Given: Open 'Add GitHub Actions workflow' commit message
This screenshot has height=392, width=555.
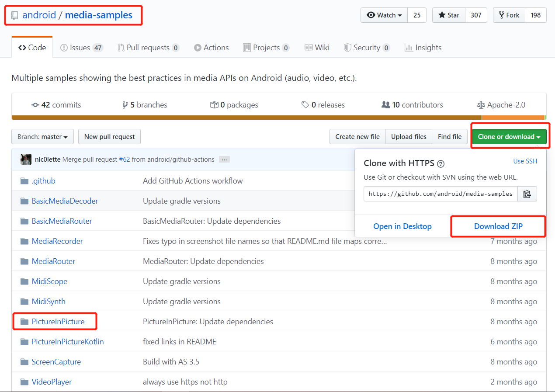Looking at the screenshot, I should click(193, 181).
